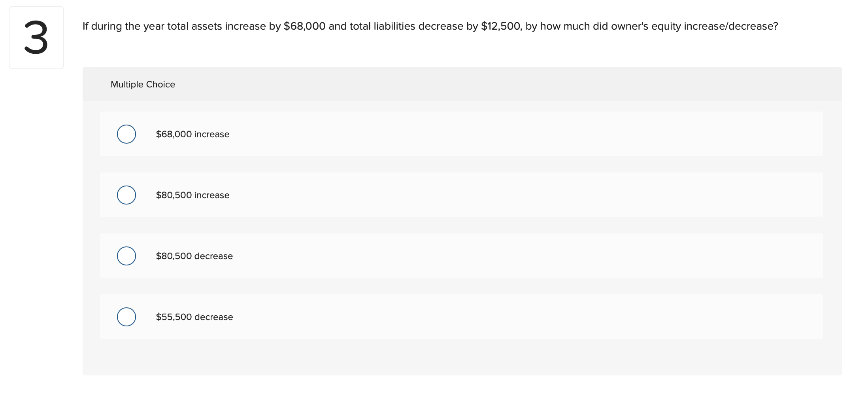Click empty gray area below the last option

pyautogui.click(x=462, y=357)
